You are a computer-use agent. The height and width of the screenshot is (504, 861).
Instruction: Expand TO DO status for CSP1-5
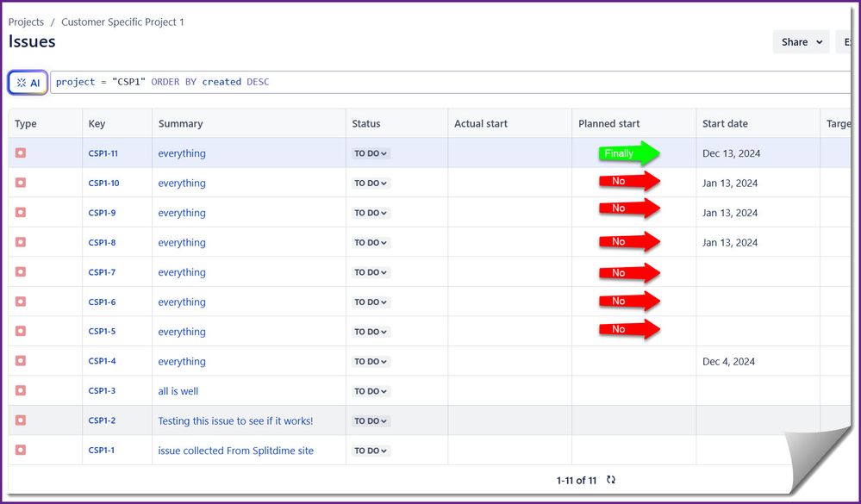(x=371, y=332)
